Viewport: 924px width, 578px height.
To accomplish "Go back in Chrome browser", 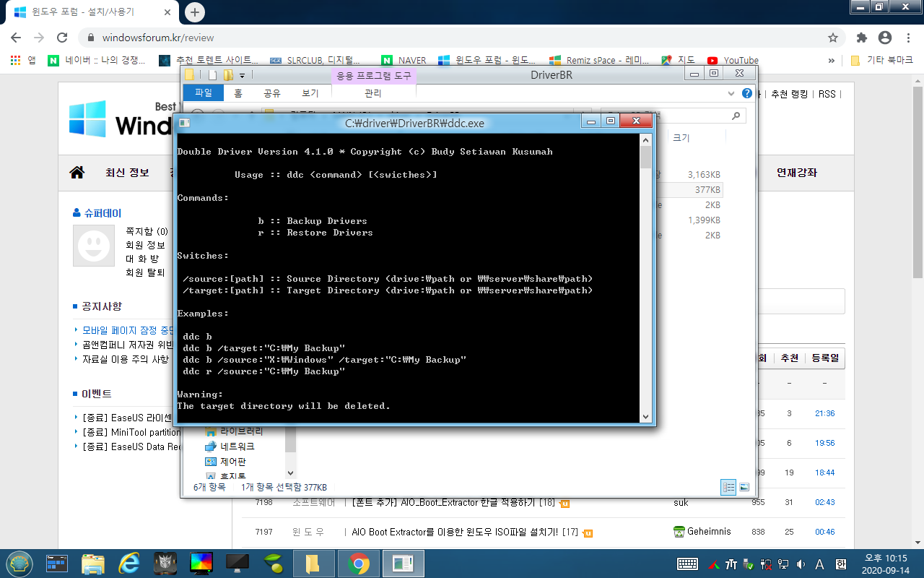I will tap(16, 38).
